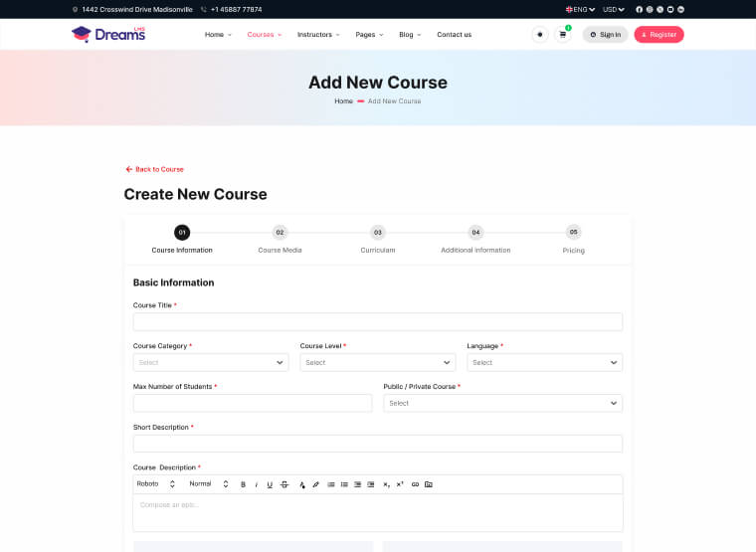Image resolution: width=756 pixels, height=552 pixels.
Task: Open the Normal text size picker
Action: [x=208, y=484]
